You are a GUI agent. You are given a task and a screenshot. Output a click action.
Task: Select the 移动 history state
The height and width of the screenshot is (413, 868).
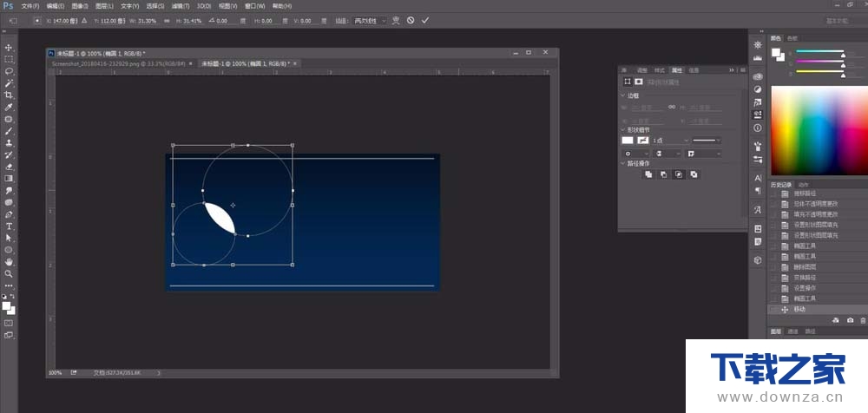pyautogui.click(x=799, y=310)
